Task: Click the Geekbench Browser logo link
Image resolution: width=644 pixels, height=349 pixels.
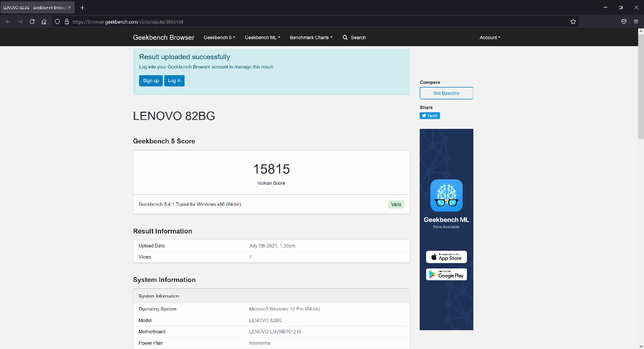Action: click(x=164, y=38)
